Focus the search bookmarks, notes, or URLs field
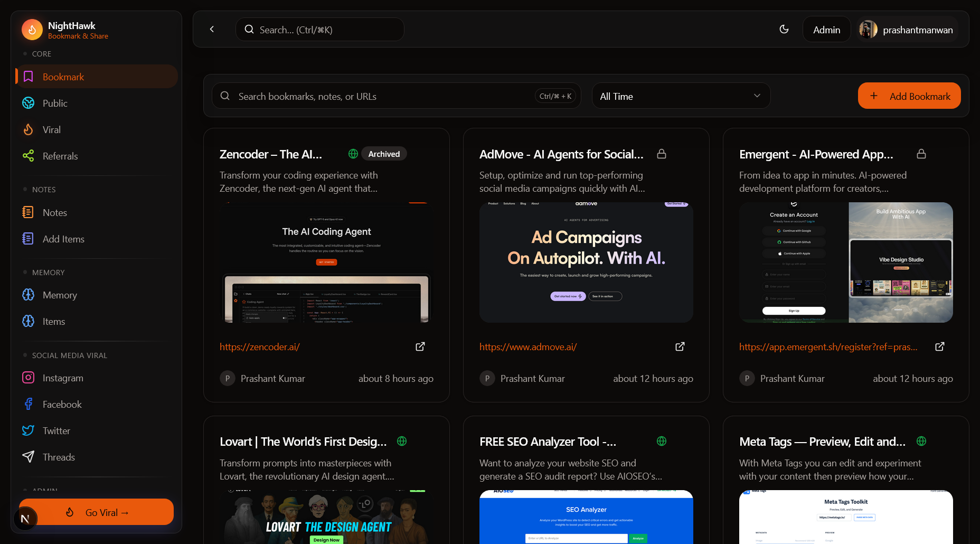980x544 pixels. pos(380,96)
